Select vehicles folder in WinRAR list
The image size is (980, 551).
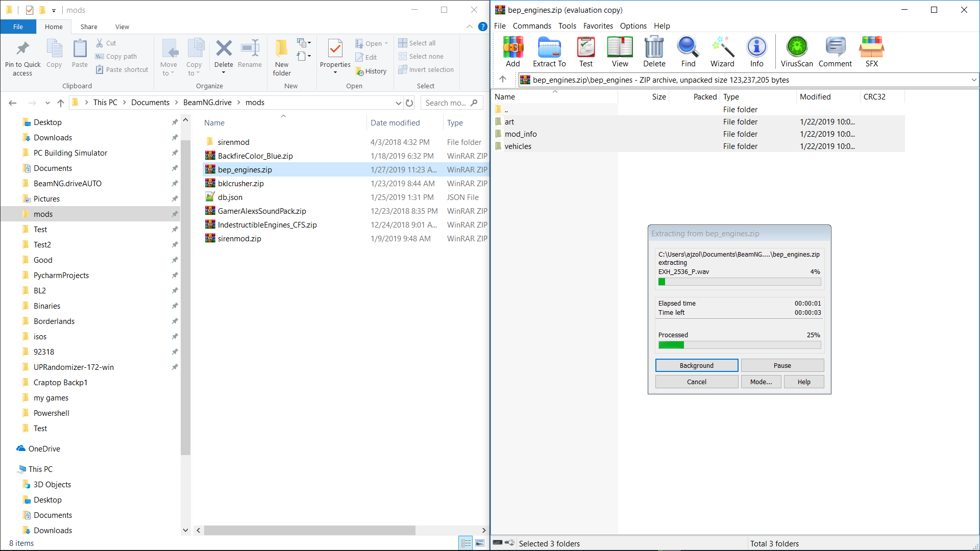click(x=518, y=146)
